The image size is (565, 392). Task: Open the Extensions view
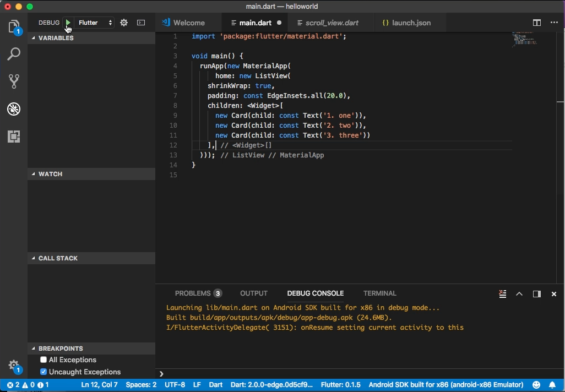14,136
